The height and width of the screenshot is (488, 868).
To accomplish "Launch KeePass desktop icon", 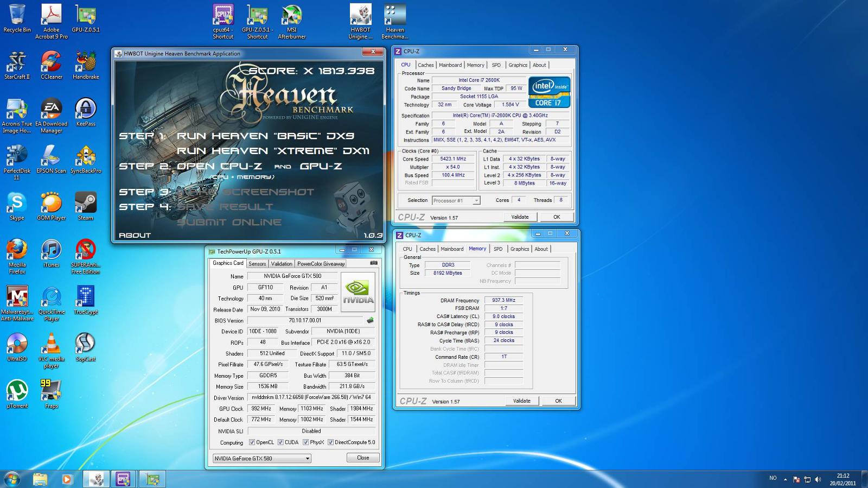I will pyautogui.click(x=86, y=112).
